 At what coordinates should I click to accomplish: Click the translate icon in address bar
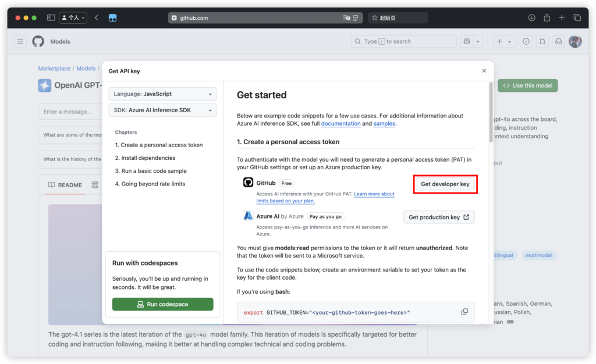coord(346,18)
